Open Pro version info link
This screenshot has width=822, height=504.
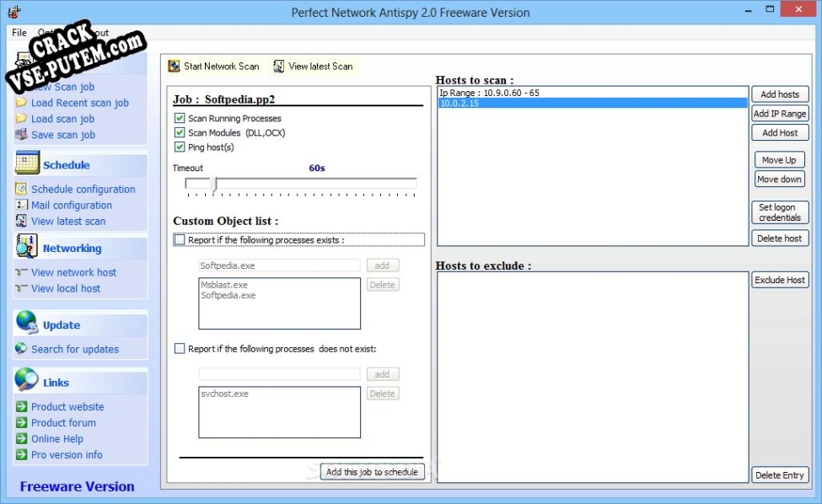[x=67, y=455]
